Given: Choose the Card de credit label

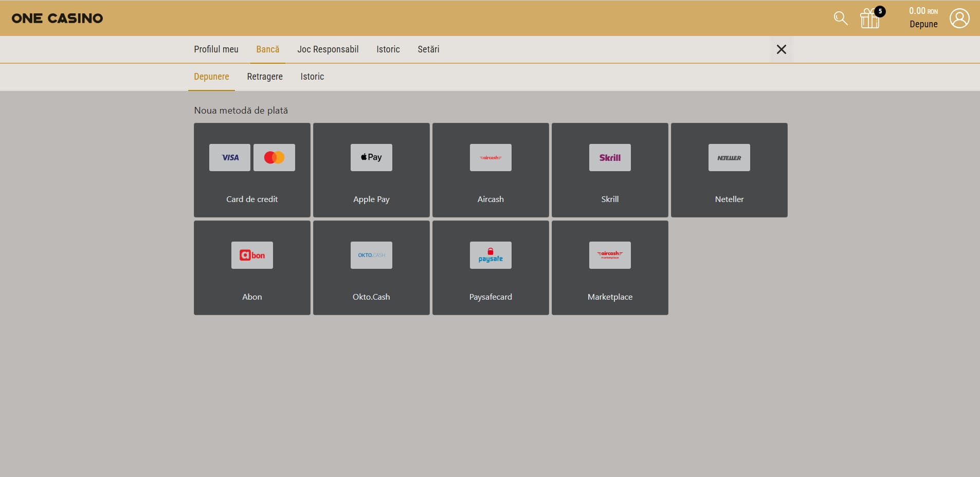Looking at the screenshot, I should point(252,199).
